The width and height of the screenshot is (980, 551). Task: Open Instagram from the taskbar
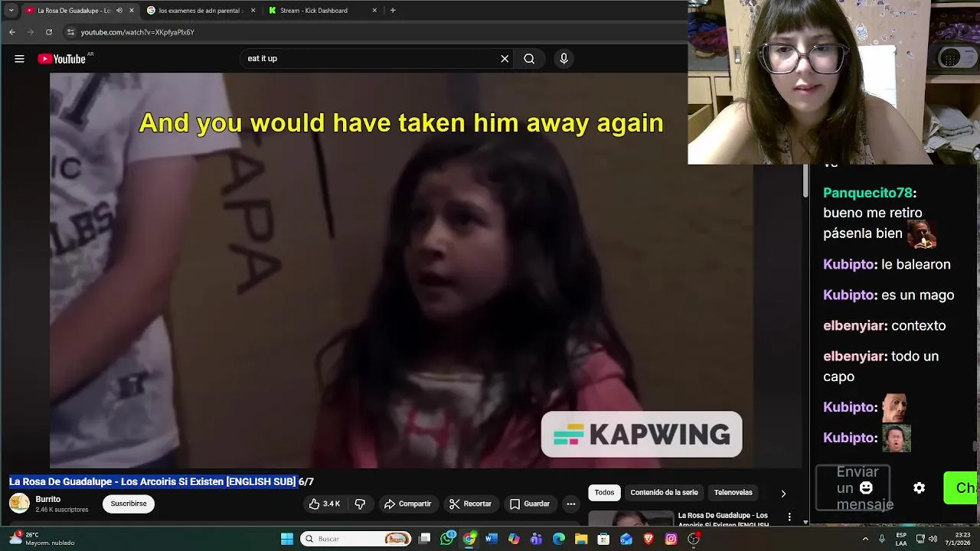[671, 539]
